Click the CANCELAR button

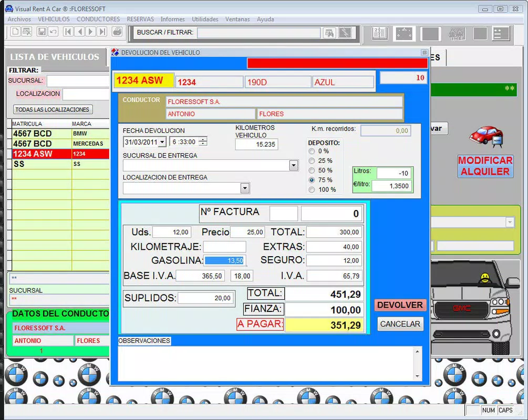pos(400,324)
